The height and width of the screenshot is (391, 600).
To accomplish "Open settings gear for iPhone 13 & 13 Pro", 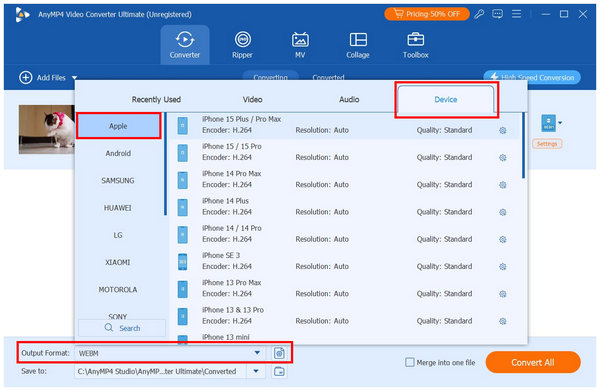I will click(503, 321).
